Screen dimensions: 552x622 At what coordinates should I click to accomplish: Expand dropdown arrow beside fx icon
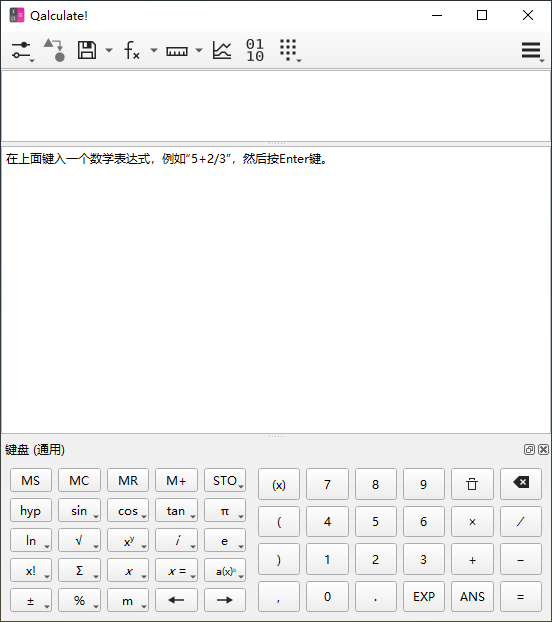pyautogui.click(x=154, y=50)
